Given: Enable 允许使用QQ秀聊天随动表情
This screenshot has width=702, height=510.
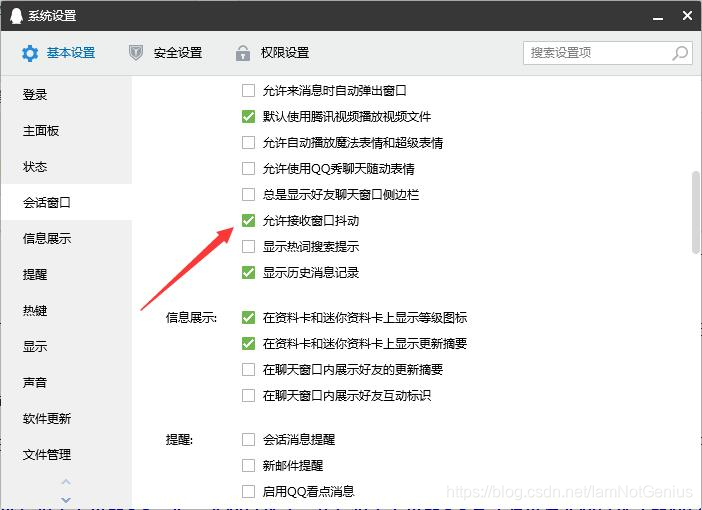Looking at the screenshot, I should (x=248, y=169).
